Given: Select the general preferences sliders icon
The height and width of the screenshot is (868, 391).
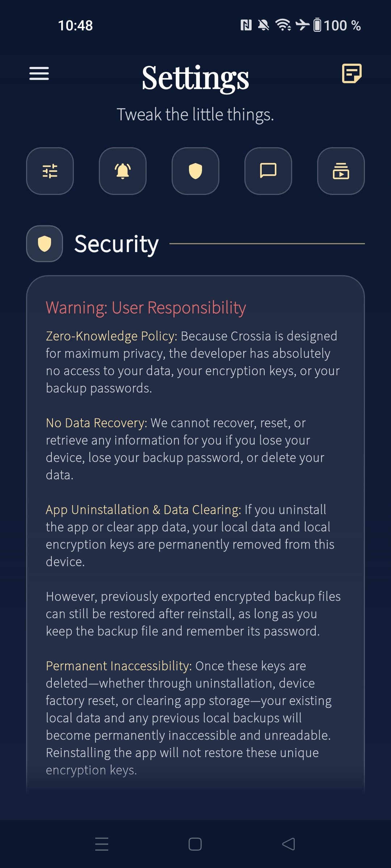Looking at the screenshot, I should tap(50, 171).
